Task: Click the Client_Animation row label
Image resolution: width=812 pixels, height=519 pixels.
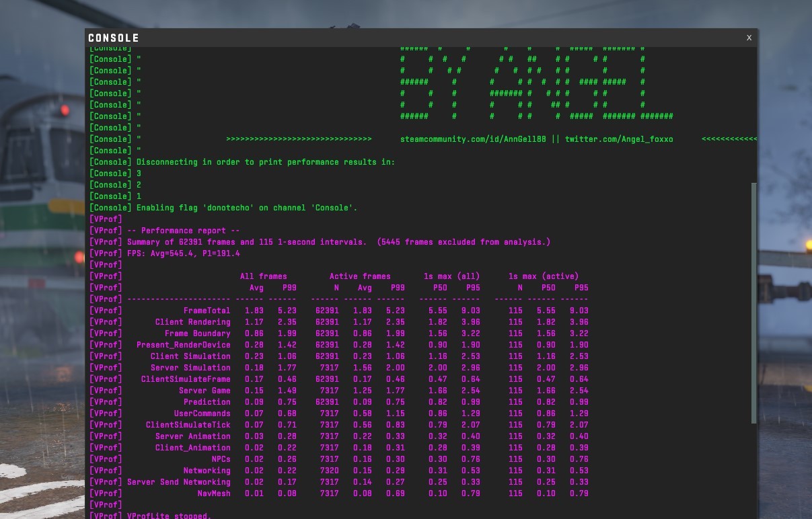Action: coord(192,448)
